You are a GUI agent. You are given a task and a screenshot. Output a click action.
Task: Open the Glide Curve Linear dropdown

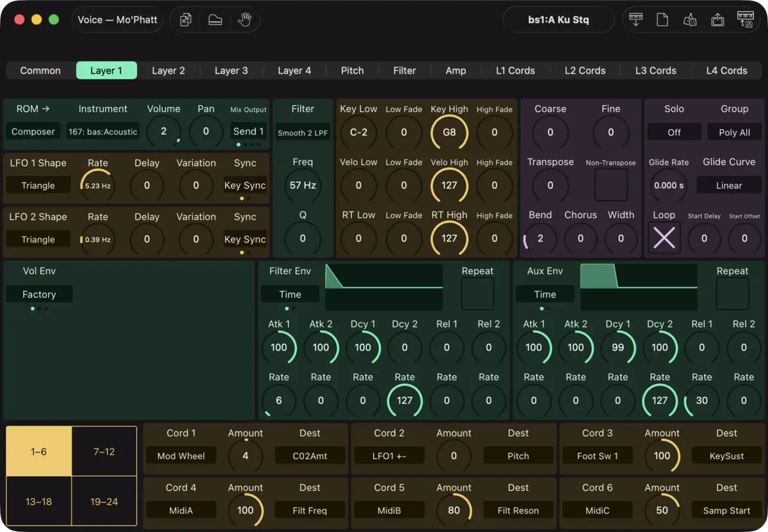point(729,186)
